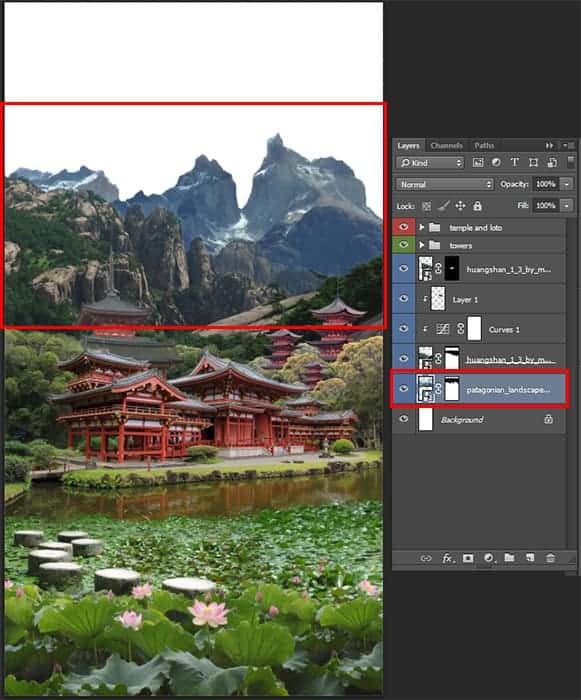
Task: Click the shape layer filter icon
Action: (x=533, y=162)
